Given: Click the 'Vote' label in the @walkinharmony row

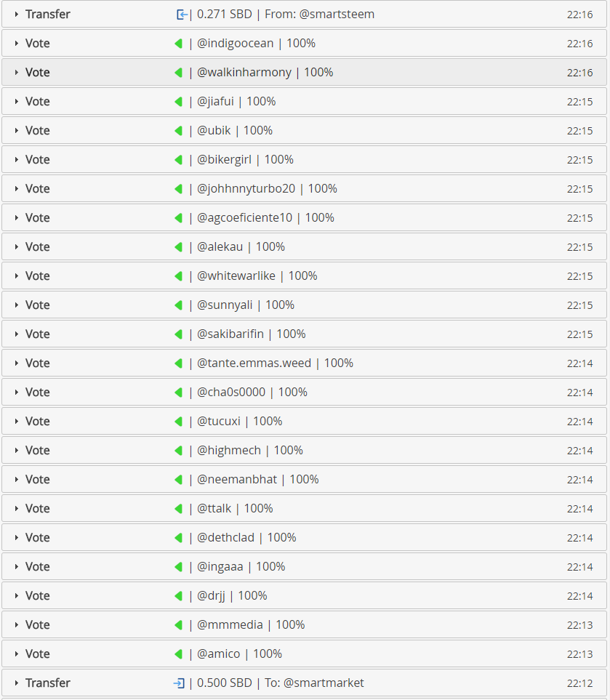Looking at the screenshot, I should coord(38,72).
